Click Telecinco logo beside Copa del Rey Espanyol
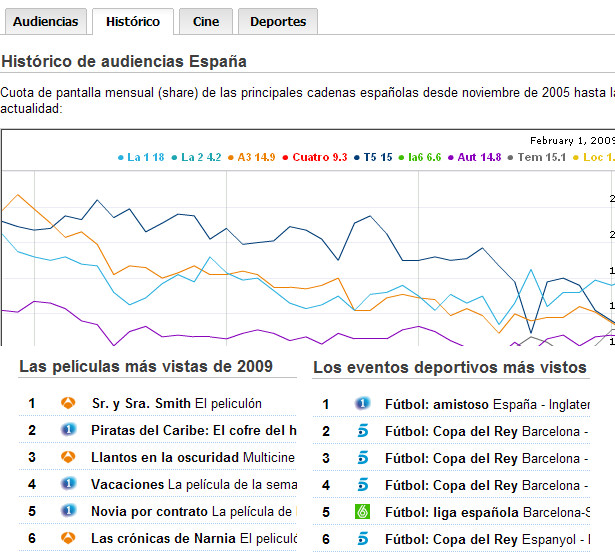Image resolution: width=615 pixels, height=559 pixels. (363, 538)
